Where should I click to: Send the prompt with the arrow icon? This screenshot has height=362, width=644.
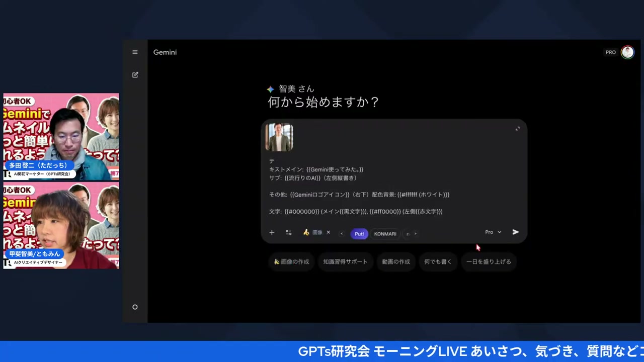point(515,232)
